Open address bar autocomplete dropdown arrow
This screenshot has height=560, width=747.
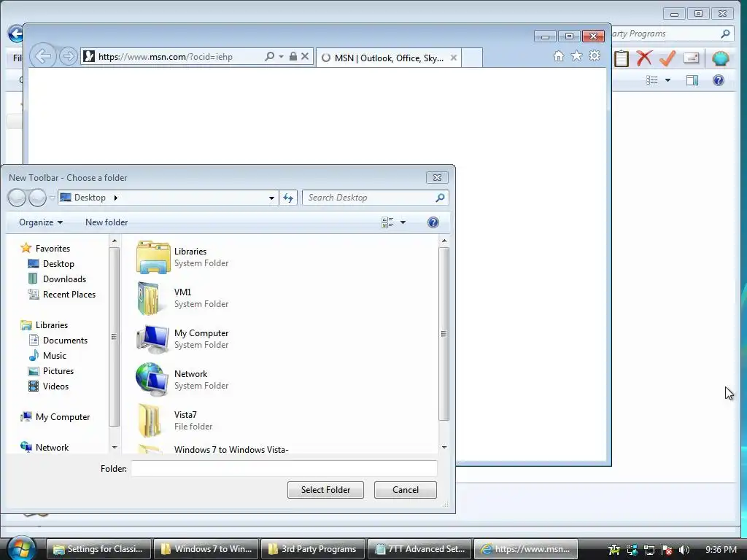(x=281, y=57)
